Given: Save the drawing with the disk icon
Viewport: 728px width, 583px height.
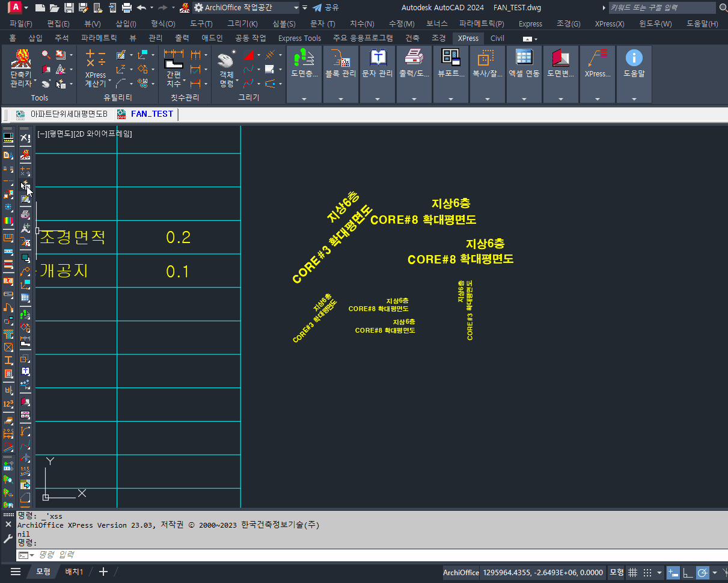Looking at the screenshot, I should 69,8.
